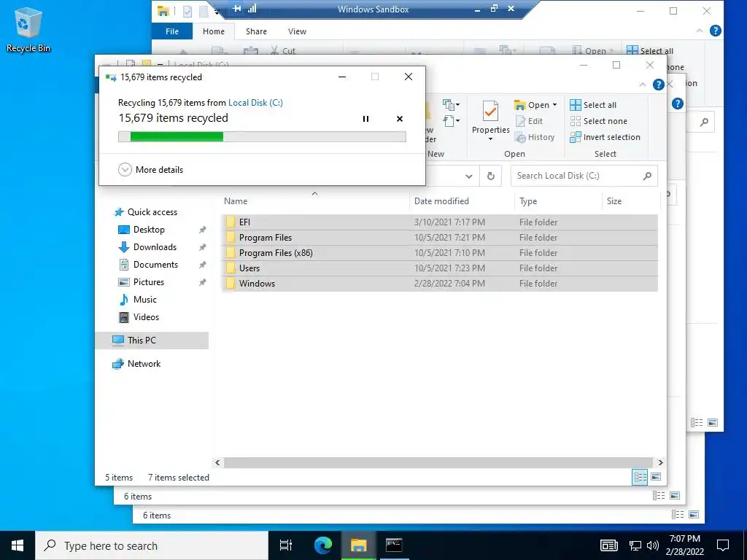The height and width of the screenshot is (560, 747).
Task: Open the notification center icon
Action: 723,545
